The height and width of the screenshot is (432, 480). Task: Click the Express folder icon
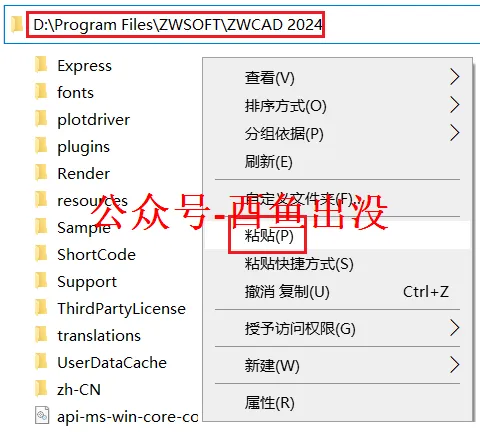pos(41,65)
